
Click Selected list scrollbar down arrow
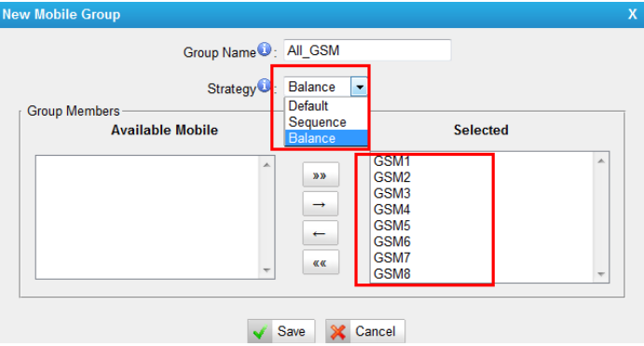click(x=601, y=274)
